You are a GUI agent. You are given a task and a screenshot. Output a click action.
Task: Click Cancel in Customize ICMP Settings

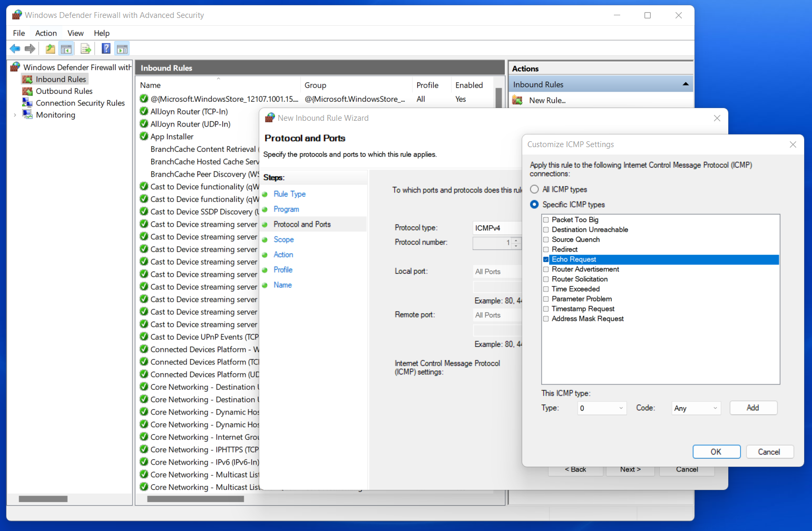click(x=769, y=452)
